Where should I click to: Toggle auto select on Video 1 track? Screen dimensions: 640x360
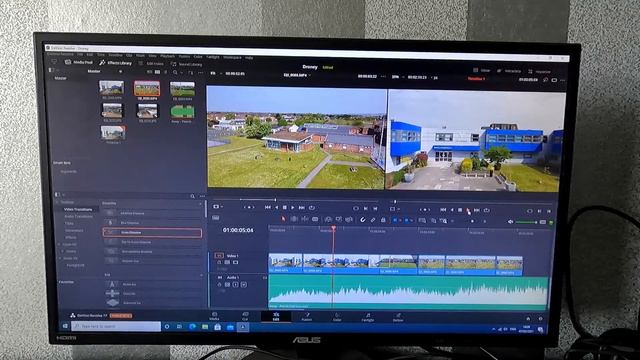pyautogui.click(x=227, y=262)
